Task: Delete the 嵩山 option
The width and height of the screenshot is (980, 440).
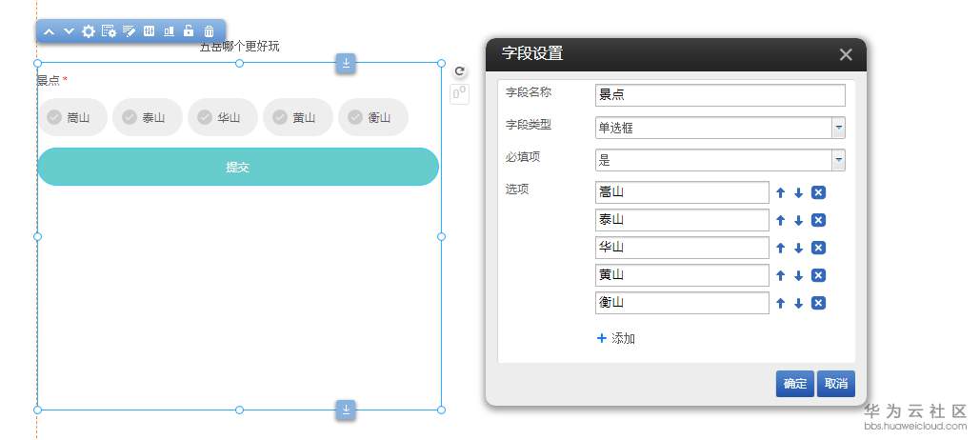Action: (x=818, y=192)
